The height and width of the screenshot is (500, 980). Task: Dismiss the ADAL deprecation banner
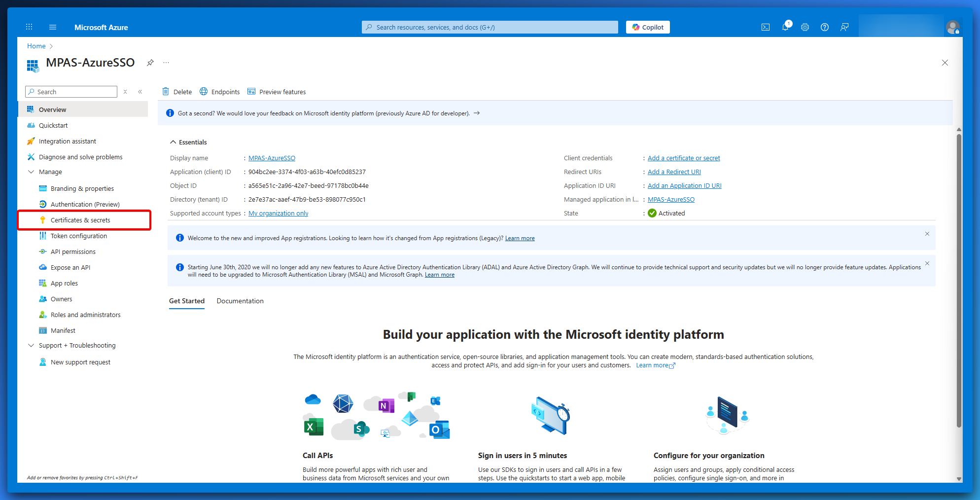927,263
